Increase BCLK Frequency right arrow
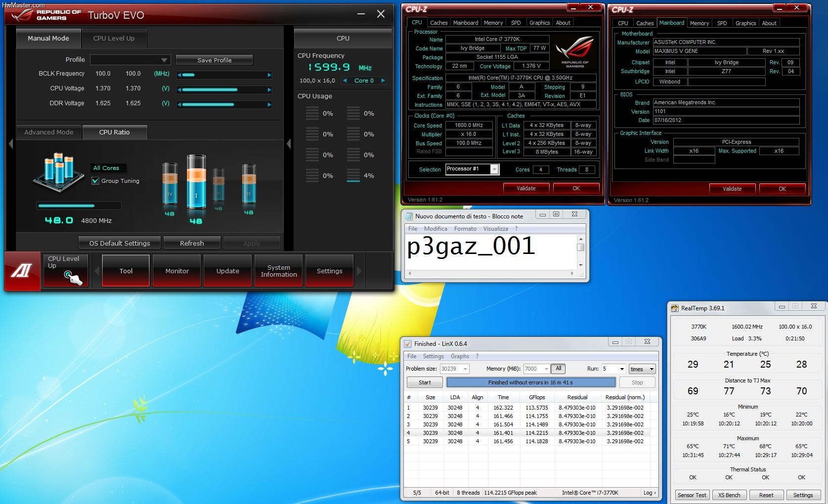Viewport: 828px width, 504px height. pos(269,75)
